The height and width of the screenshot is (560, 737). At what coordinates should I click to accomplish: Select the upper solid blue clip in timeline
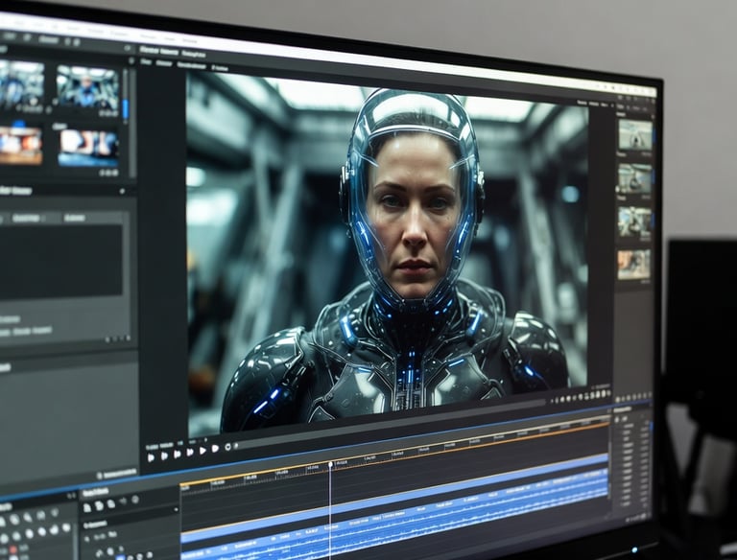(x=394, y=497)
